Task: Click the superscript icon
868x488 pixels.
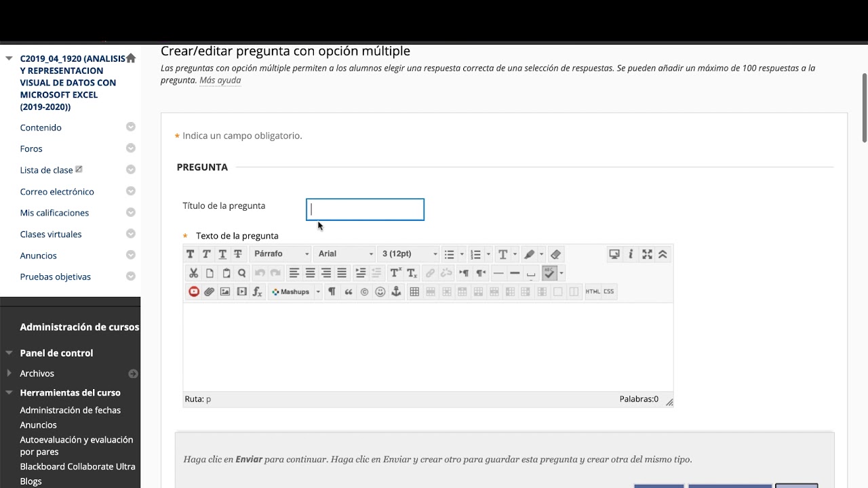Action: pos(396,273)
